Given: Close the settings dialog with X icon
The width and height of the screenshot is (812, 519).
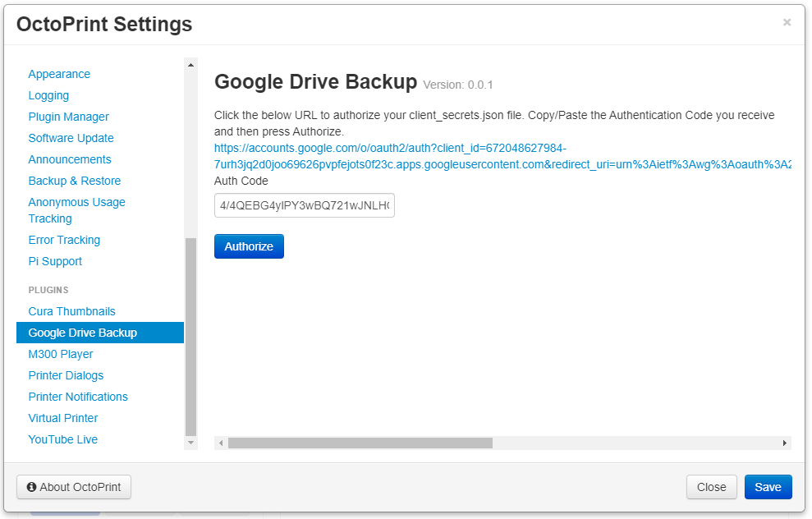Looking at the screenshot, I should pos(787,22).
